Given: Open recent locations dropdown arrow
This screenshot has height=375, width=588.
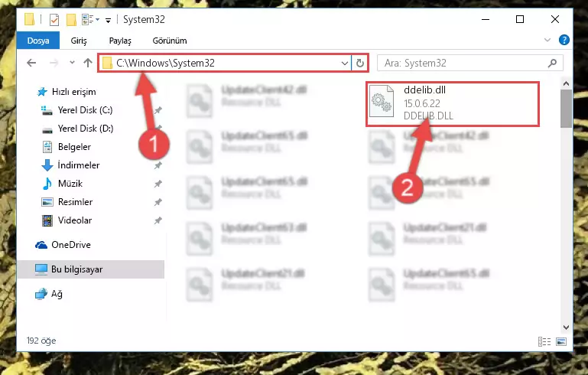Looking at the screenshot, I should coord(72,63).
